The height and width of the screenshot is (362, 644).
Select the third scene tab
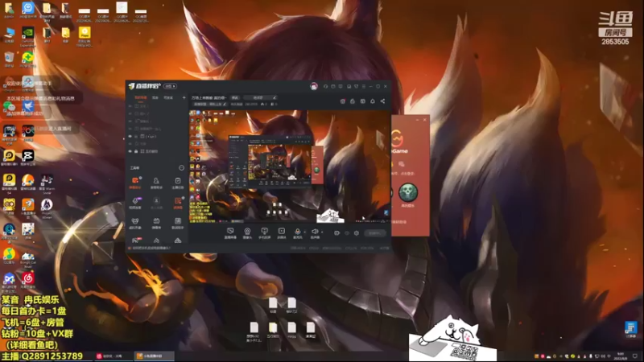pyautogui.click(x=168, y=97)
